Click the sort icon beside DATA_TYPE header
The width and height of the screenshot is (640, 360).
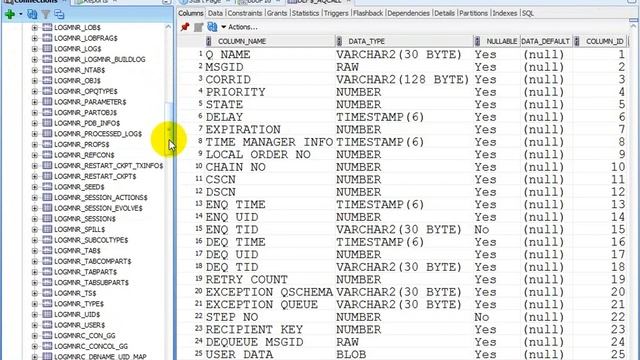coord(339,41)
